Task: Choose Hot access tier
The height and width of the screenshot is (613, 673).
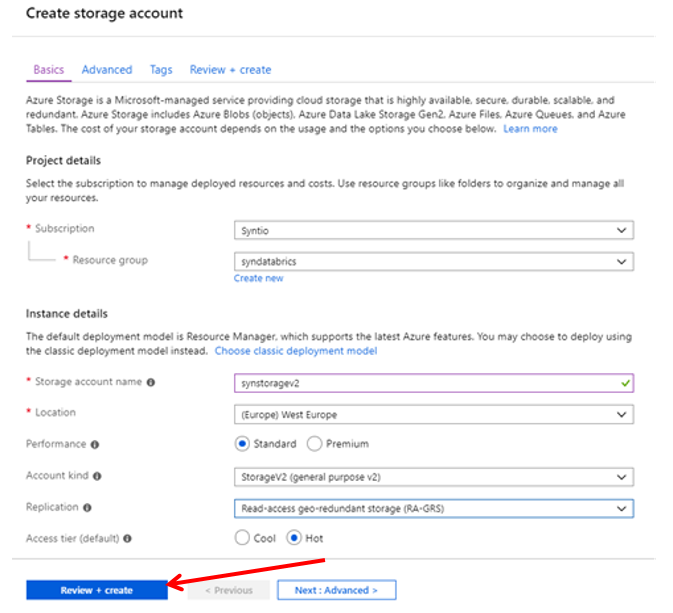Action: pyautogui.click(x=294, y=537)
